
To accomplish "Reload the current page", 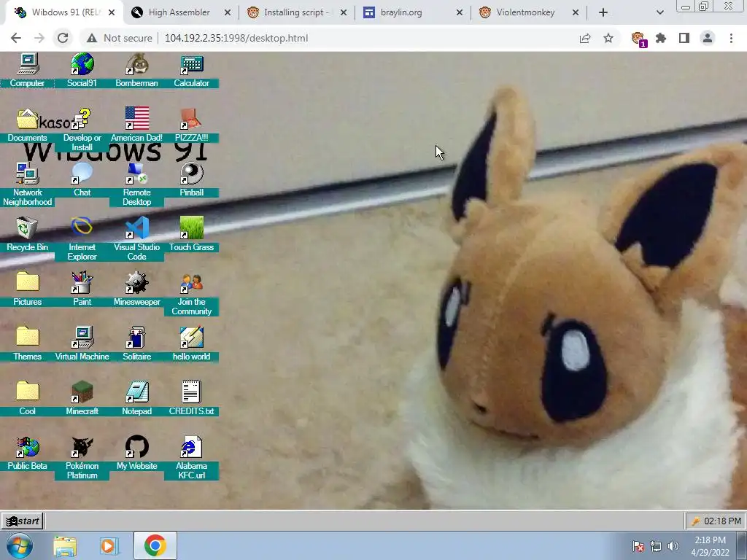I will pyautogui.click(x=63, y=38).
